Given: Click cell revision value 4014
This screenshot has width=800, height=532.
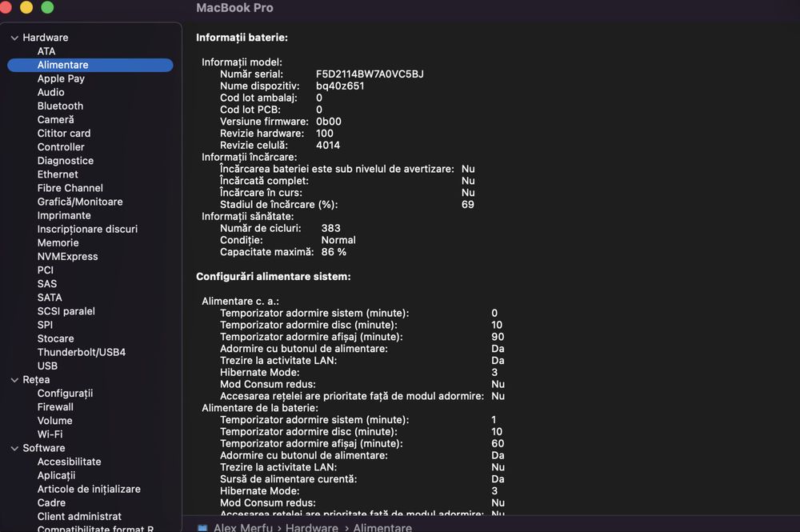Looking at the screenshot, I should click(x=328, y=146).
